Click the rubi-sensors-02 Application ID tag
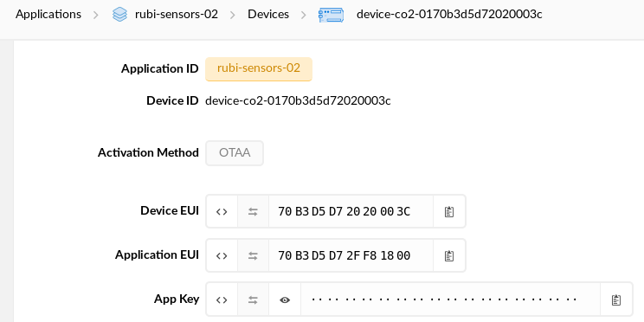 point(259,68)
